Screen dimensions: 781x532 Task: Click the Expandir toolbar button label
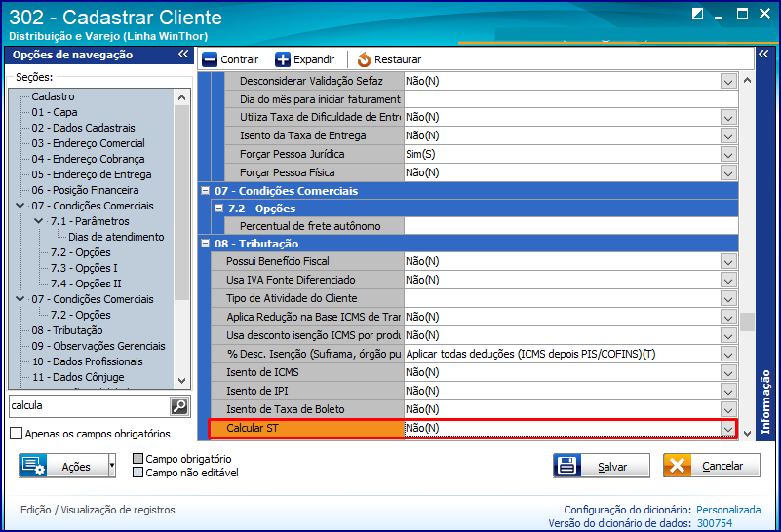pyautogui.click(x=314, y=59)
